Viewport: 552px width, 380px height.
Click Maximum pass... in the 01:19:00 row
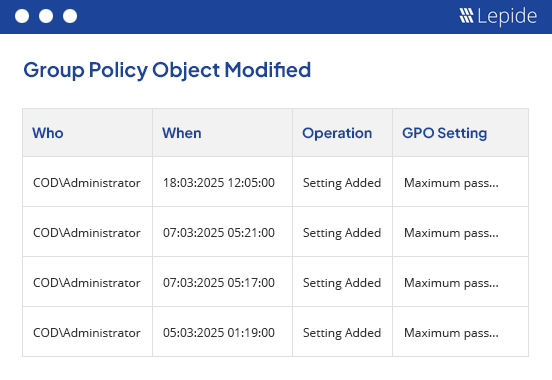coord(451,333)
